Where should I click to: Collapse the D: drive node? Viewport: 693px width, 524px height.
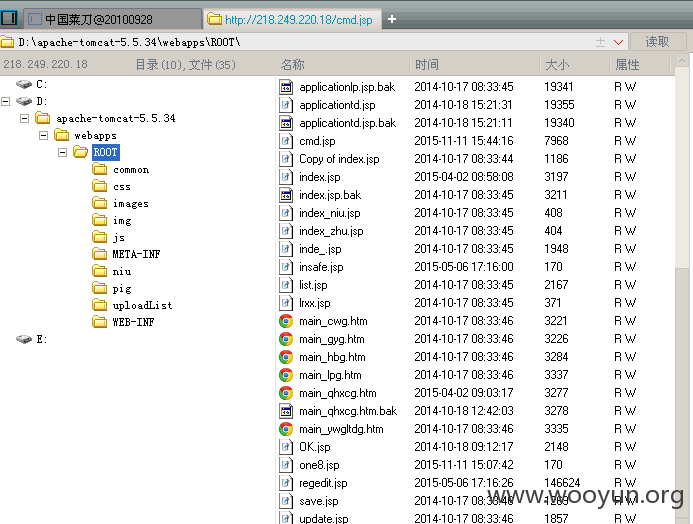click(x=6, y=101)
